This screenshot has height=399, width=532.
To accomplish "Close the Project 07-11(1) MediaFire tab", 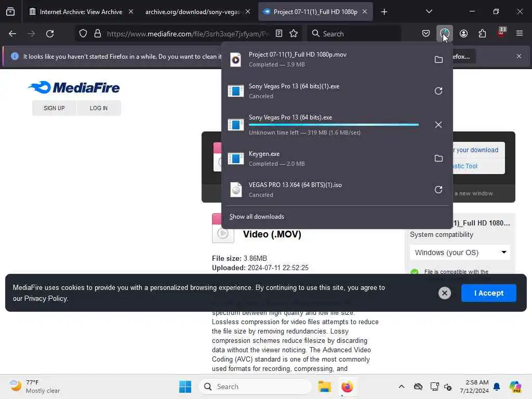I will click(365, 12).
